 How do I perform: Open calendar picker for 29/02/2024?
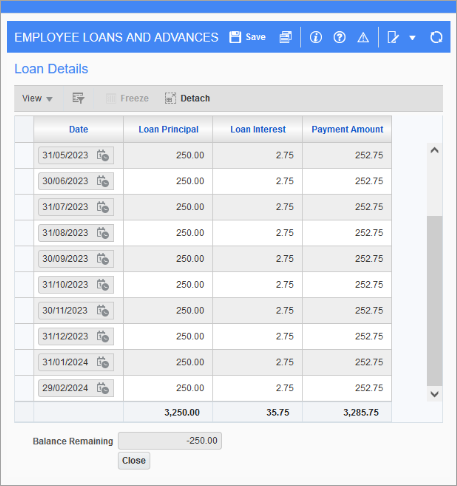(x=103, y=388)
